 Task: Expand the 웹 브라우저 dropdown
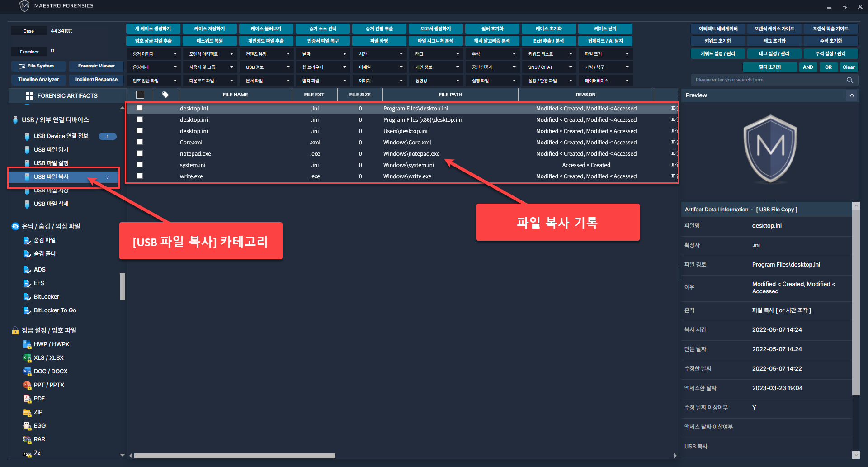pyautogui.click(x=323, y=67)
